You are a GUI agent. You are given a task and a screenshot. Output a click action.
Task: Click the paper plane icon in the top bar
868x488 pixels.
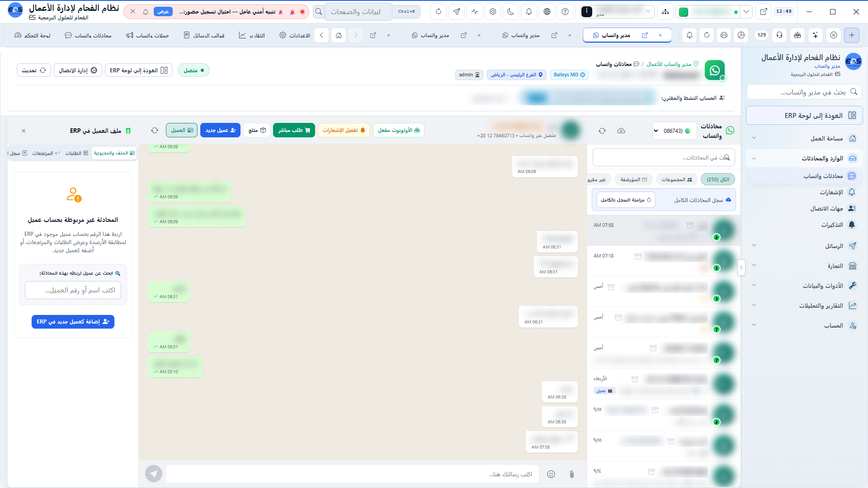pos(457,12)
